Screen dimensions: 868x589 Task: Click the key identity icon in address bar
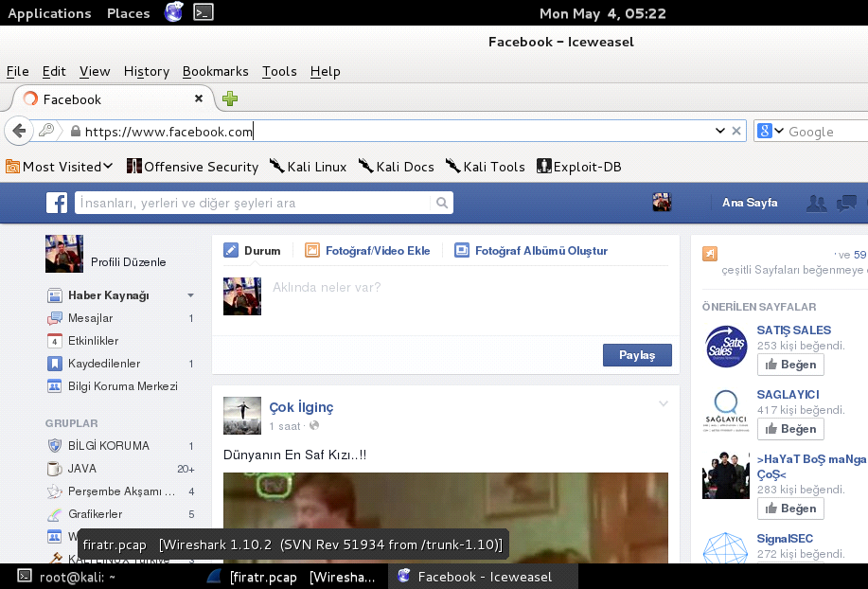[46, 131]
